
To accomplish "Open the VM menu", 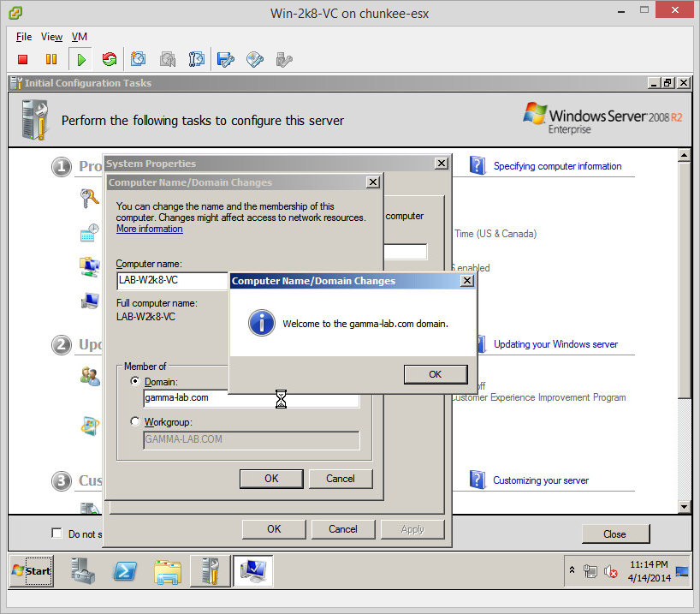I will [79, 37].
